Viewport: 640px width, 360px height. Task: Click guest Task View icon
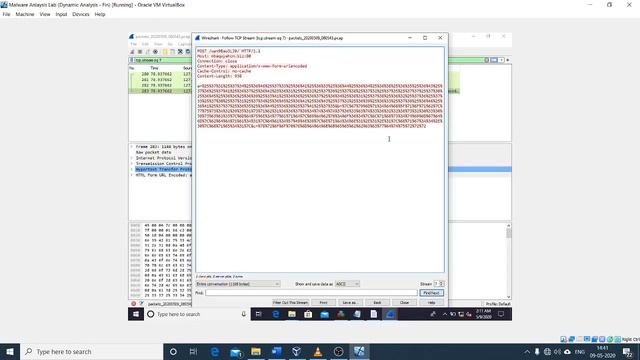[258, 314]
